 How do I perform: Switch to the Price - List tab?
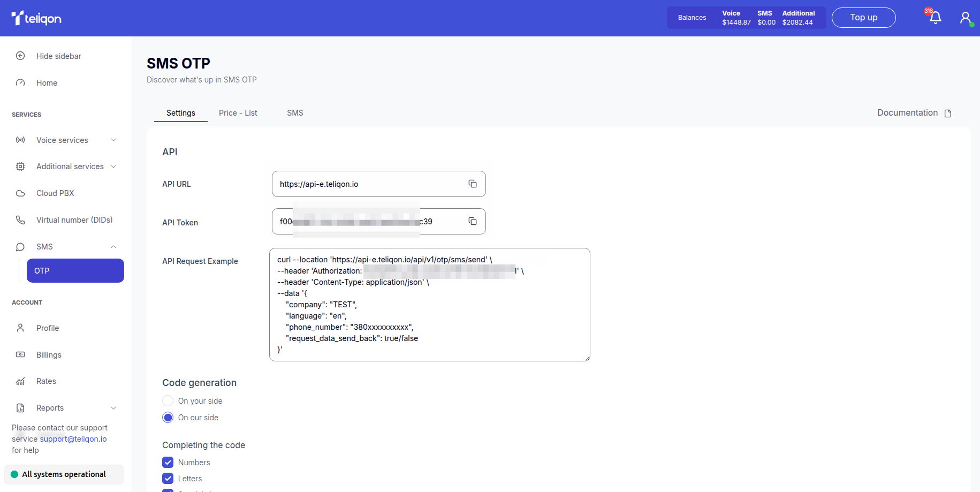pos(238,113)
